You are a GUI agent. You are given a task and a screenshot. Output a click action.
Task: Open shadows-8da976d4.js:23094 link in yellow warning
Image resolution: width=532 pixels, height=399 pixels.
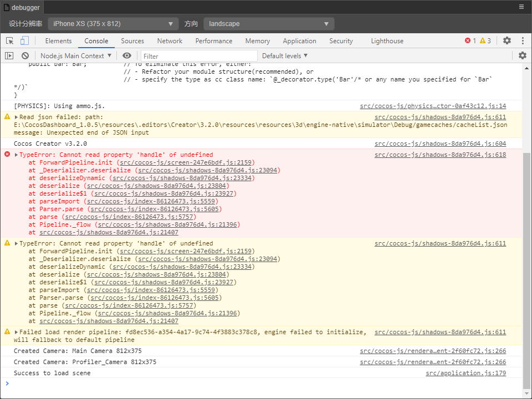pos(208,259)
